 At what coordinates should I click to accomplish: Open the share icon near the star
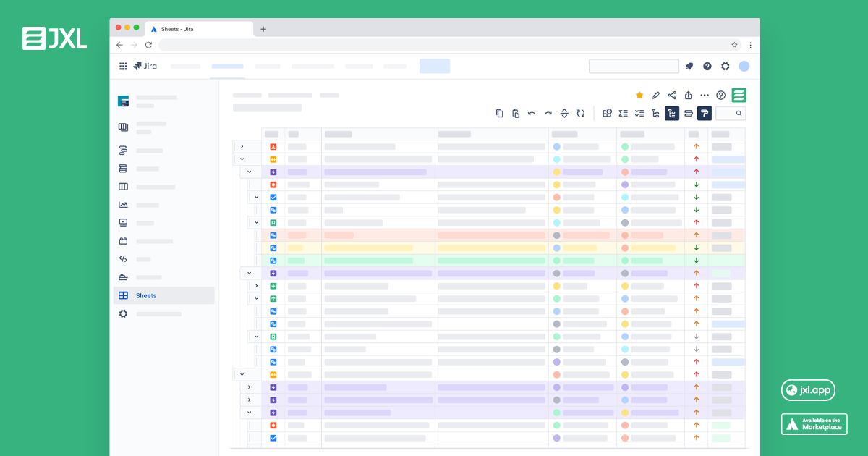671,95
